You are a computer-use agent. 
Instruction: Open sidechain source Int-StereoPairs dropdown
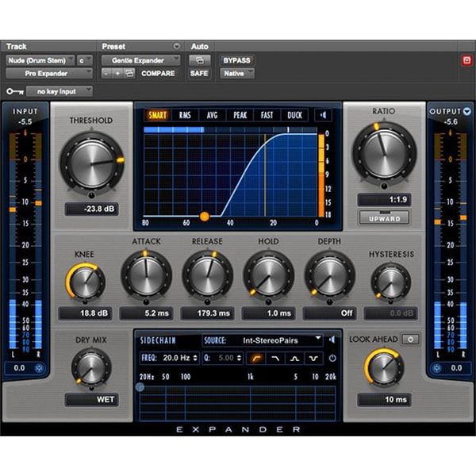pos(263,340)
